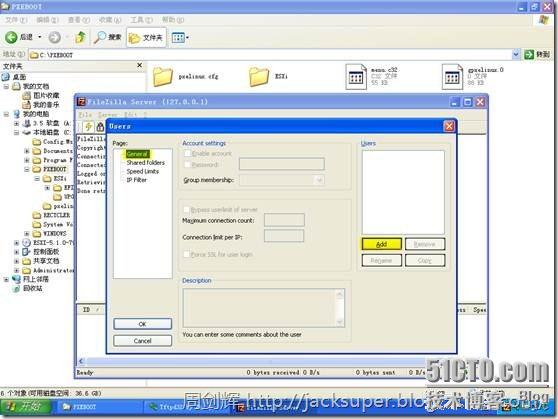
Task: Click the Back arrow in Explorer toolbar
Action: [x=11, y=37]
